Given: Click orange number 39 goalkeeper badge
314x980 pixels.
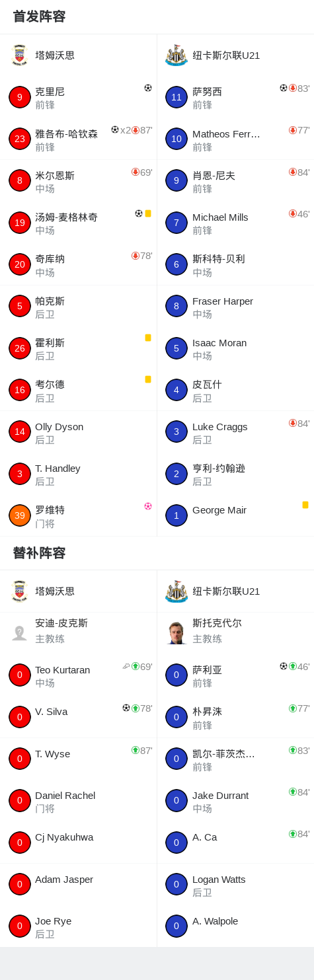Looking at the screenshot, I should click(x=20, y=515).
